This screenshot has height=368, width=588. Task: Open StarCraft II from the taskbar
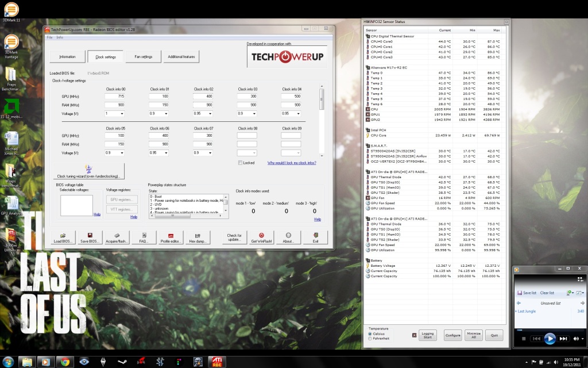160,362
